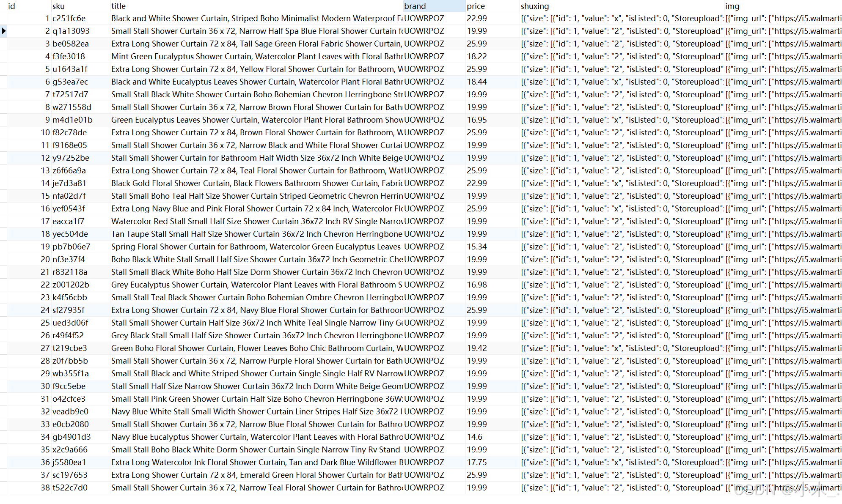Select price 14.6 in row 34
Image resolution: width=842 pixels, height=504 pixels.
click(x=474, y=437)
